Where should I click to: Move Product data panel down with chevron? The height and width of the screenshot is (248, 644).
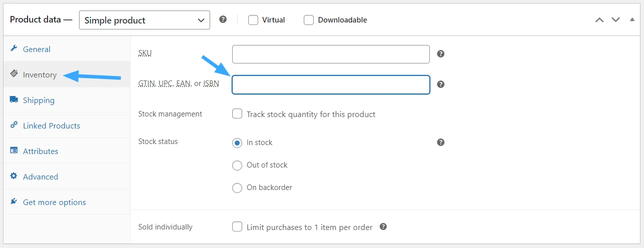pyautogui.click(x=616, y=20)
